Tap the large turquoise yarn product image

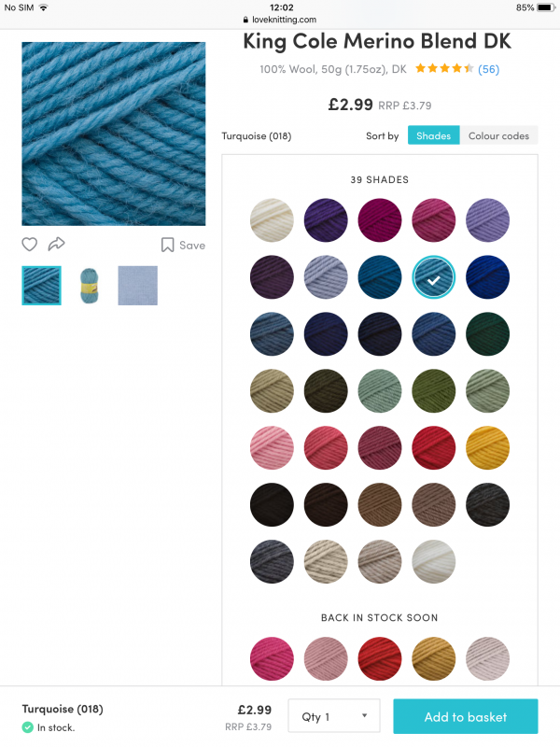(114, 133)
